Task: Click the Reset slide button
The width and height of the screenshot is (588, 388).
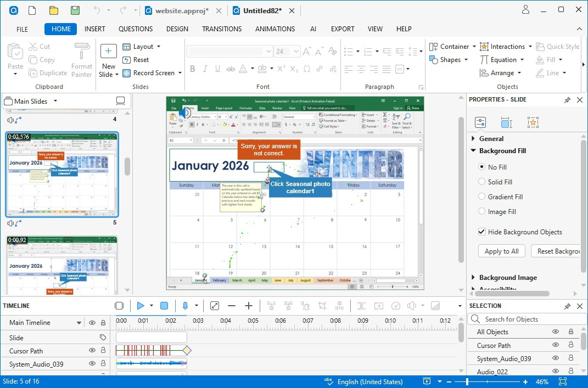Action: (x=136, y=60)
